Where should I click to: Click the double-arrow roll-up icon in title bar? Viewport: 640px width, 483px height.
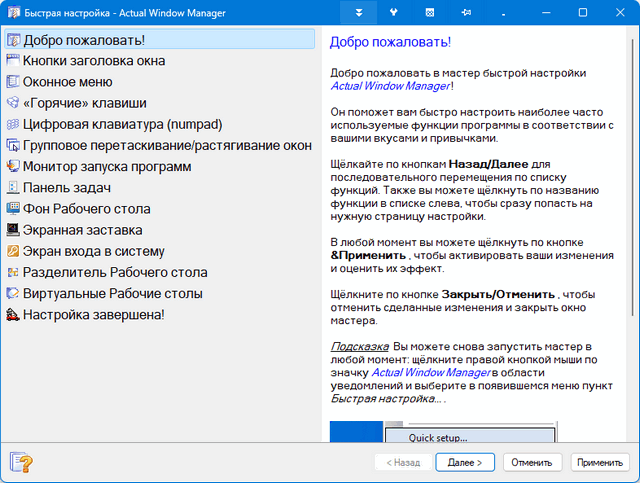coord(358,13)
